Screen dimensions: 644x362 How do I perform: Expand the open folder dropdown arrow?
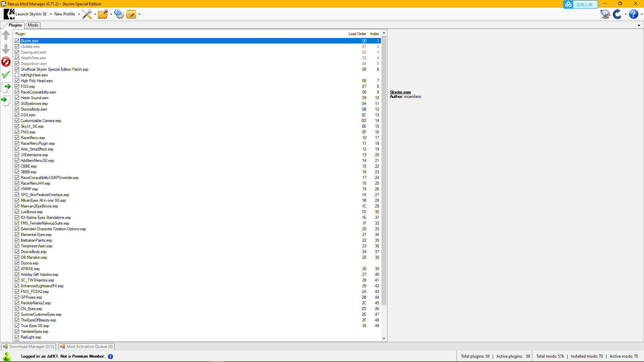coord(111,14)
